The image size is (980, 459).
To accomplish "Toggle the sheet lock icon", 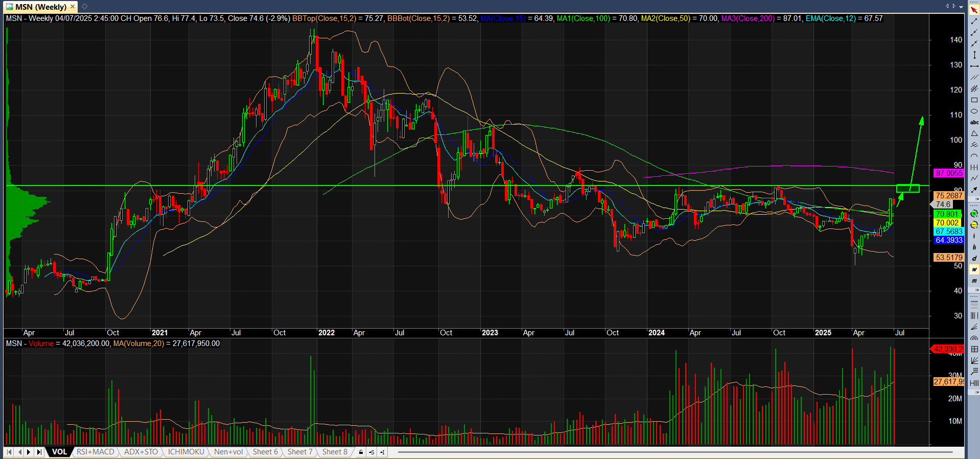I will (x=361, y=452).
